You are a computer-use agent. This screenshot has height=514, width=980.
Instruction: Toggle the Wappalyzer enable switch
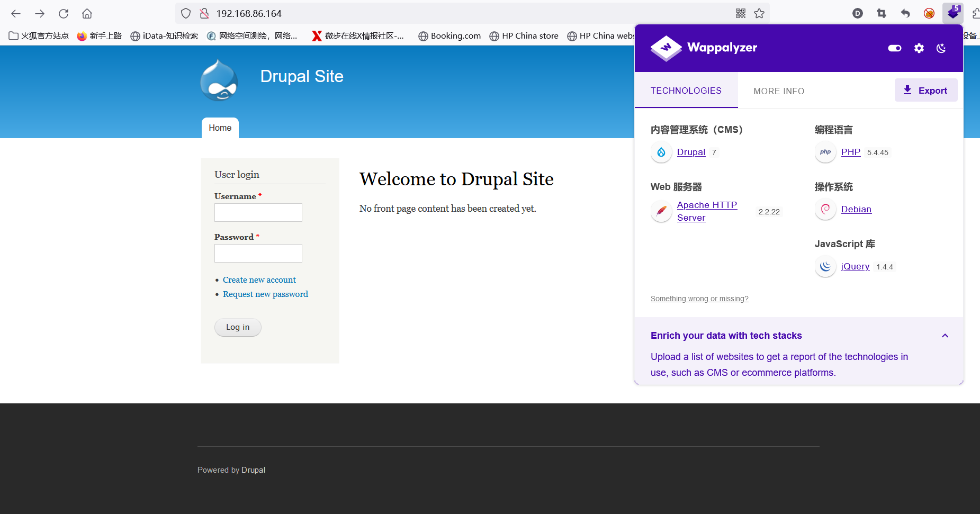coord(895,48)
